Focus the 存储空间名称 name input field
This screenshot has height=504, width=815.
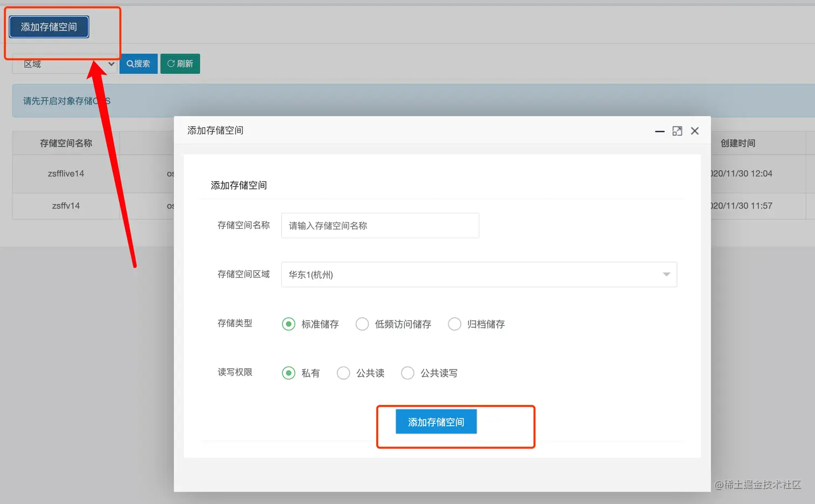click(380, 225)
